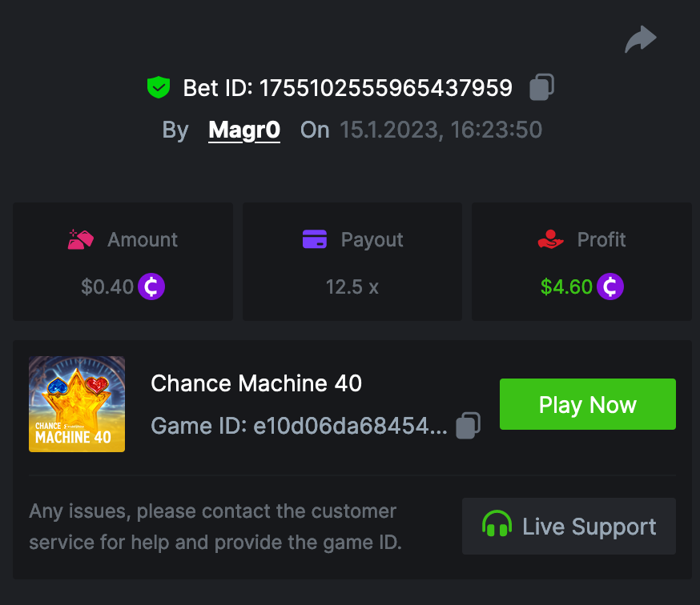Screen dimensions: 700x605
Task: Click the purple Payout card icon
Action: [315, 239]
